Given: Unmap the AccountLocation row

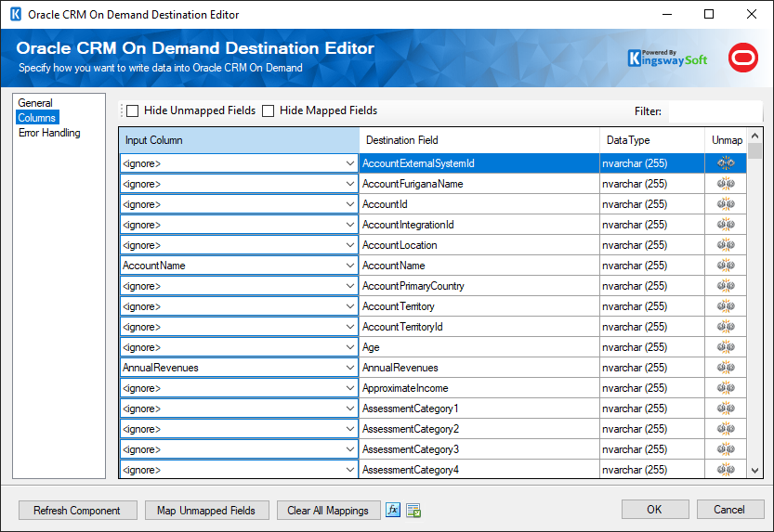Looking at the screenshot, I should point(726,245).
